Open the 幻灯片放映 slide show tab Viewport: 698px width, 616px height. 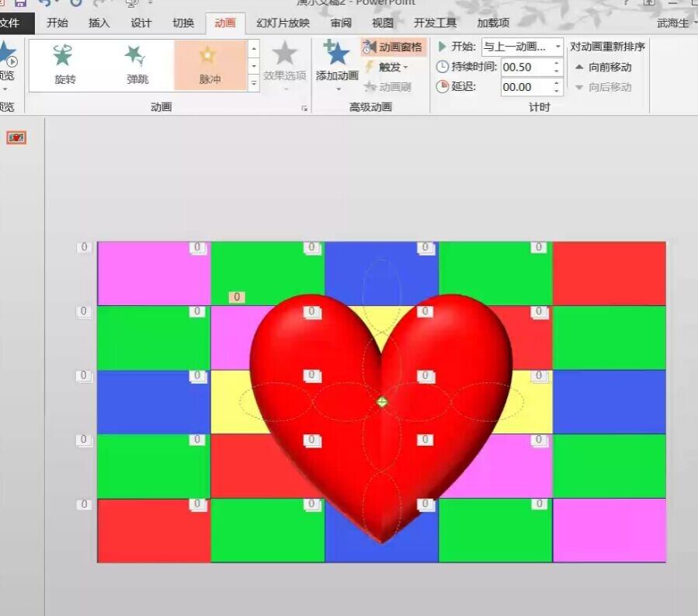point(283,23)
